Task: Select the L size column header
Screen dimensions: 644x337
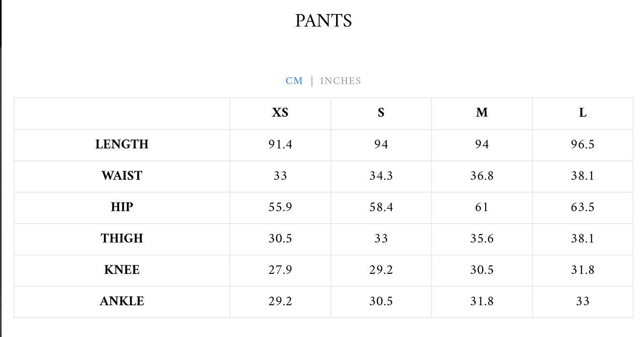Action: (x=583, y=113)
